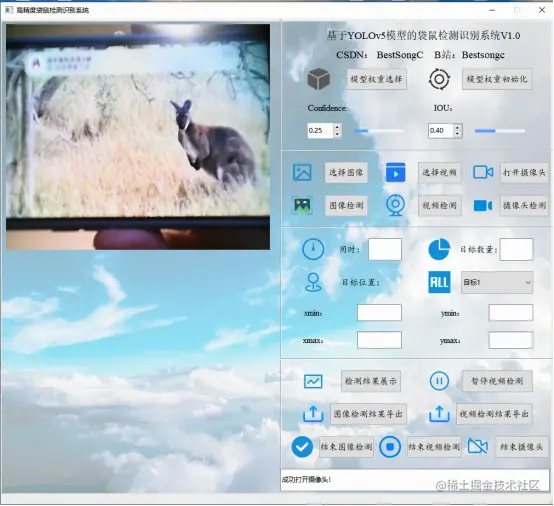Click 模型权重初始化 button
The height and width of the screenshot is (506, 554).
(497, 79)
